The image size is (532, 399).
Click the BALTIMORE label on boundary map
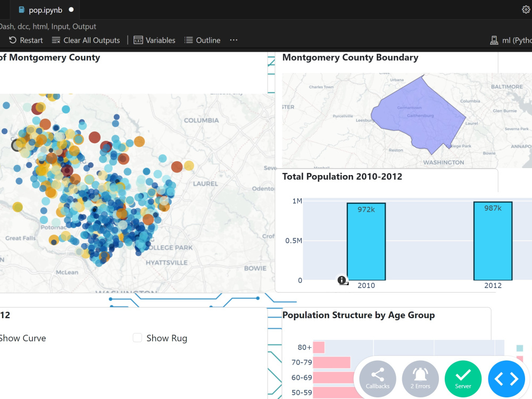point(507,87)
